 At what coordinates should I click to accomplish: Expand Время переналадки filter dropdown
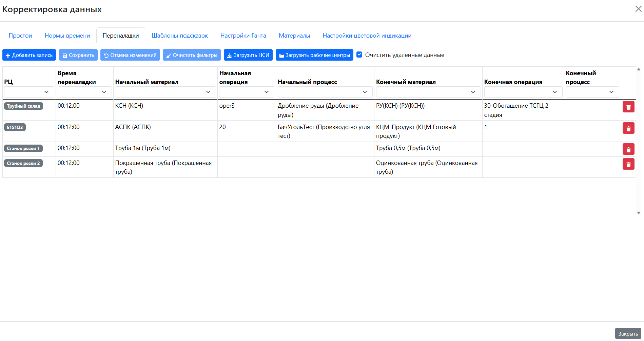click(x=84, y=92)
